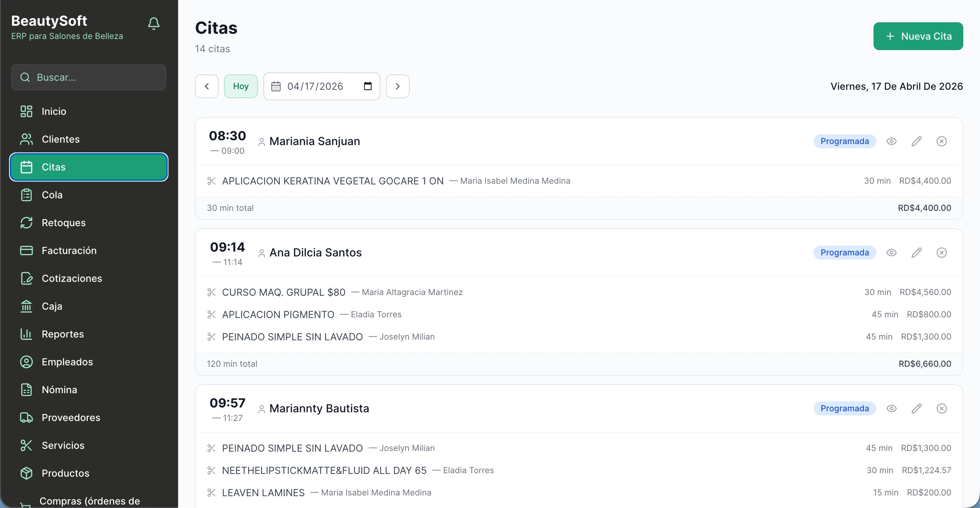
Task: Open the Reportes section
Action: point(63,334)
